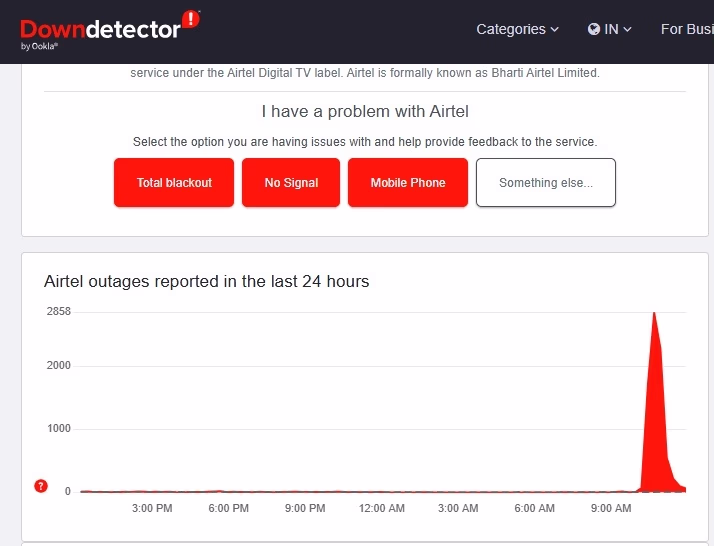Click the 6:00 PM time axis label
This screenshot has width=714, height=546.
[228, 509]
